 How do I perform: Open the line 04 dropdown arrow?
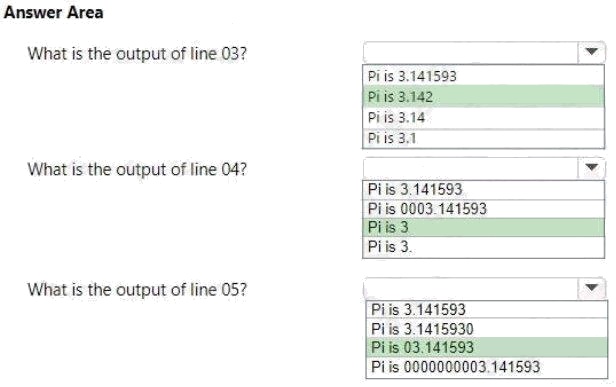[x=591, y=168]
